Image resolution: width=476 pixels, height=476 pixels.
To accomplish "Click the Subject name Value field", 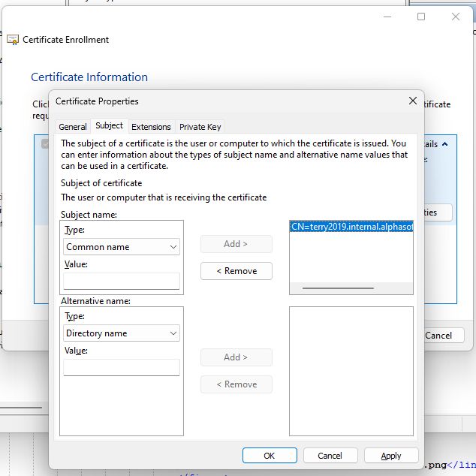I will [122, 281].
